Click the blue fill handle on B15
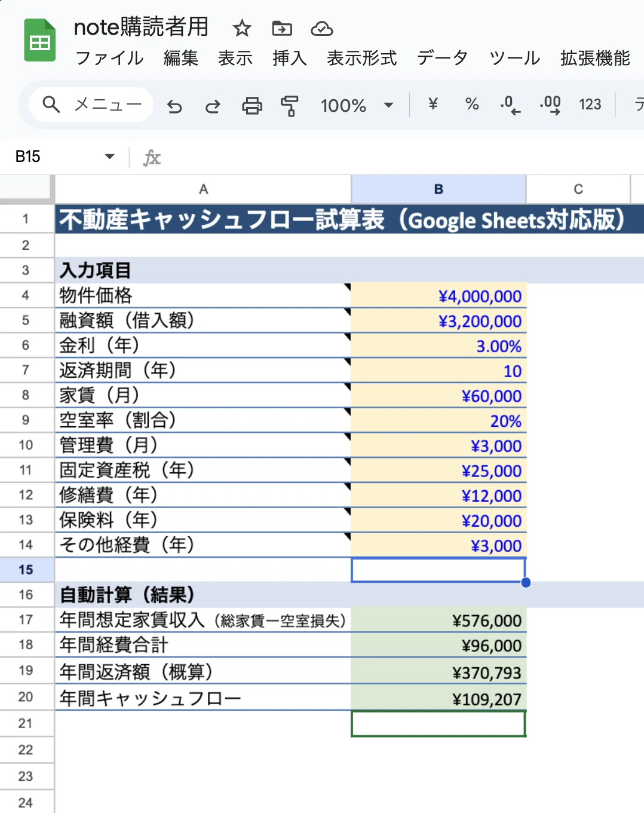This screenshot has width=644, height=813. tap(526, 582)
